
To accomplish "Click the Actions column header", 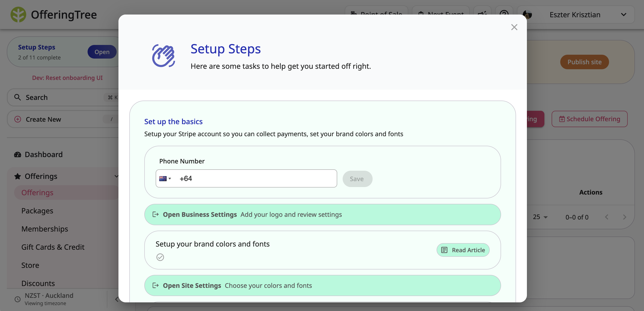I will (591, 192).
